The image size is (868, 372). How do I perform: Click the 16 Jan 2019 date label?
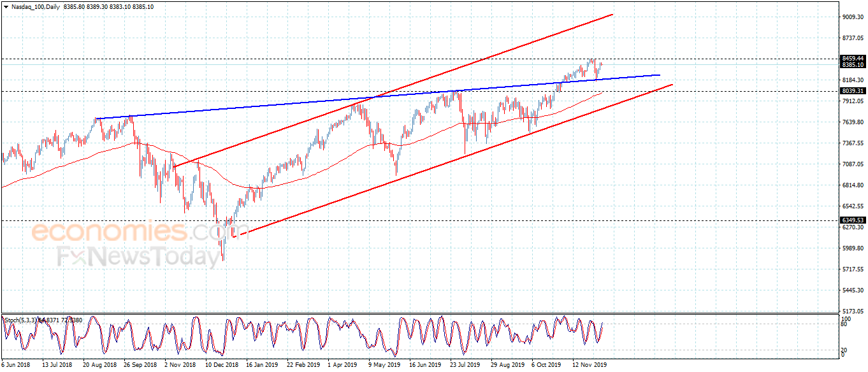click(x=262, y=365)
